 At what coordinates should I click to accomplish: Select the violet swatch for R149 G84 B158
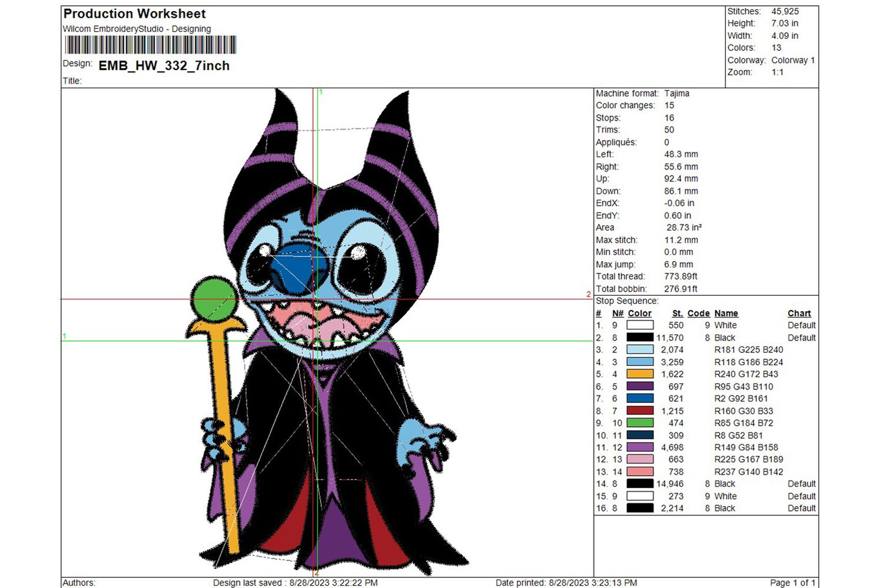[x=640, y=447]
